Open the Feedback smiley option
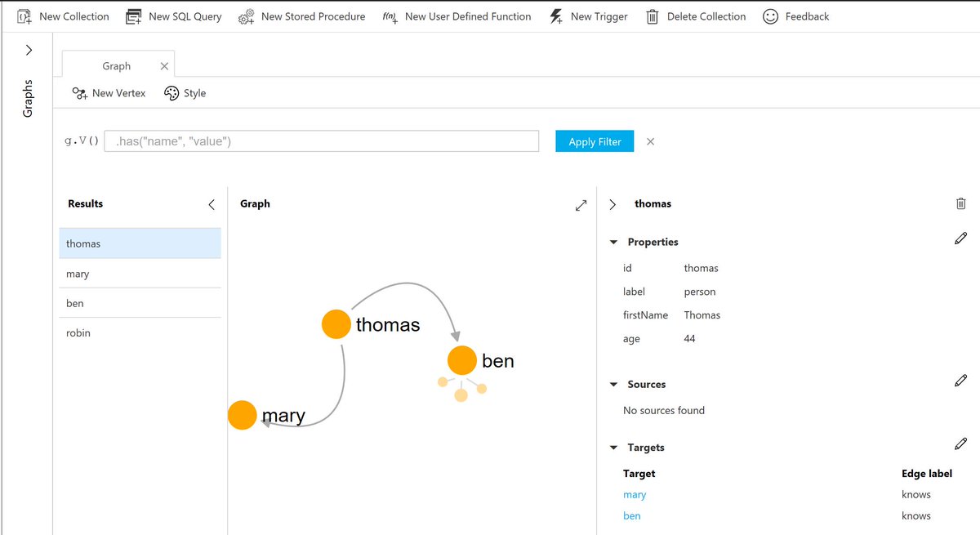Viewport: 980px width, 535px height. point(796,16)
